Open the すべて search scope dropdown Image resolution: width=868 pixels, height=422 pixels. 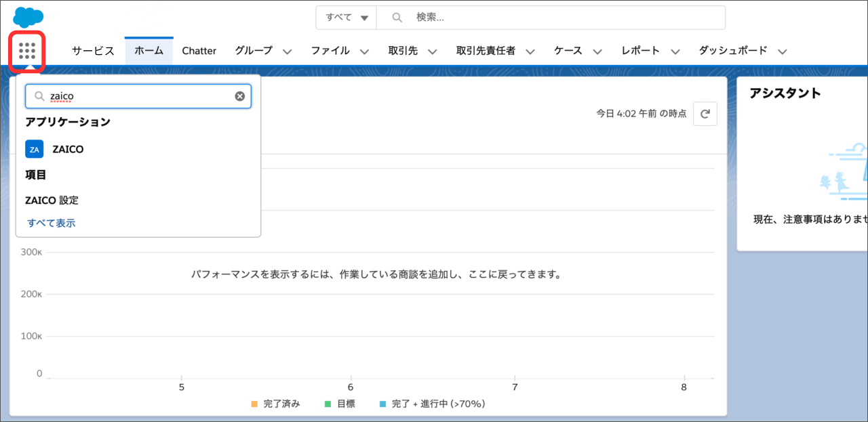(347, 18)
